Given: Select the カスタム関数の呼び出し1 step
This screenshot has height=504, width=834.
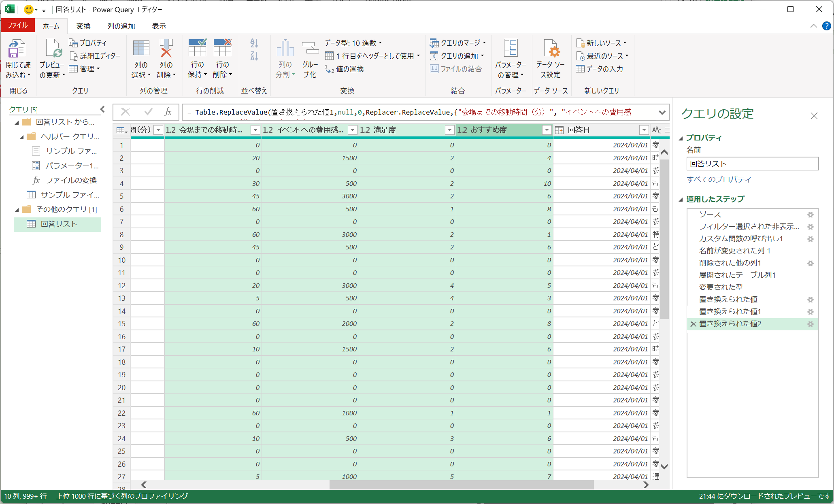Looking at the screenshot, I should 741,238.
